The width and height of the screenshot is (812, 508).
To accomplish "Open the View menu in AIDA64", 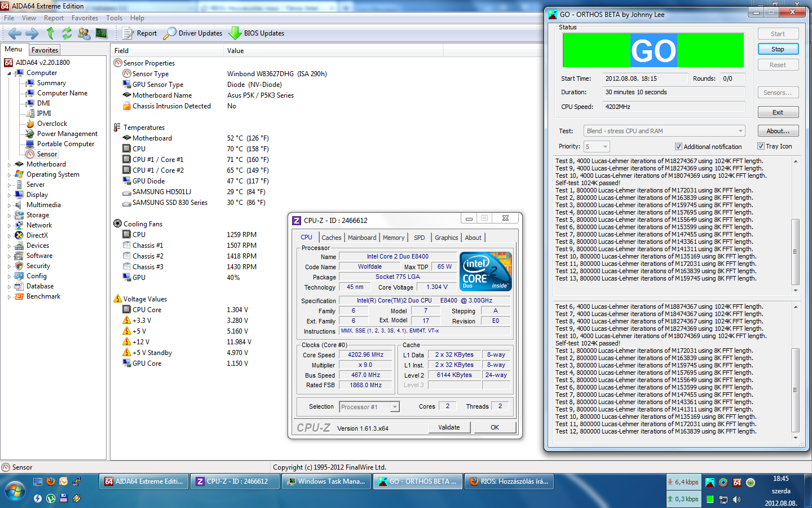I will 29,18.
